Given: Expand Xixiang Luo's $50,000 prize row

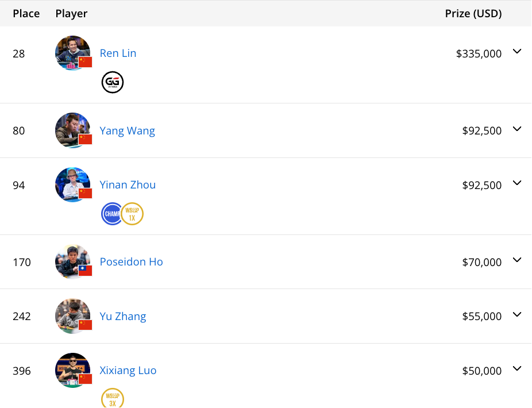Looking at the screenshot, I should point(517,369).
